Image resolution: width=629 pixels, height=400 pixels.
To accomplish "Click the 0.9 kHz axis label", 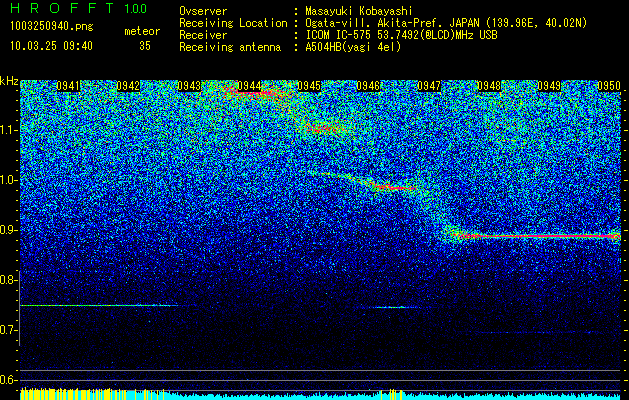I will point(9,230).
